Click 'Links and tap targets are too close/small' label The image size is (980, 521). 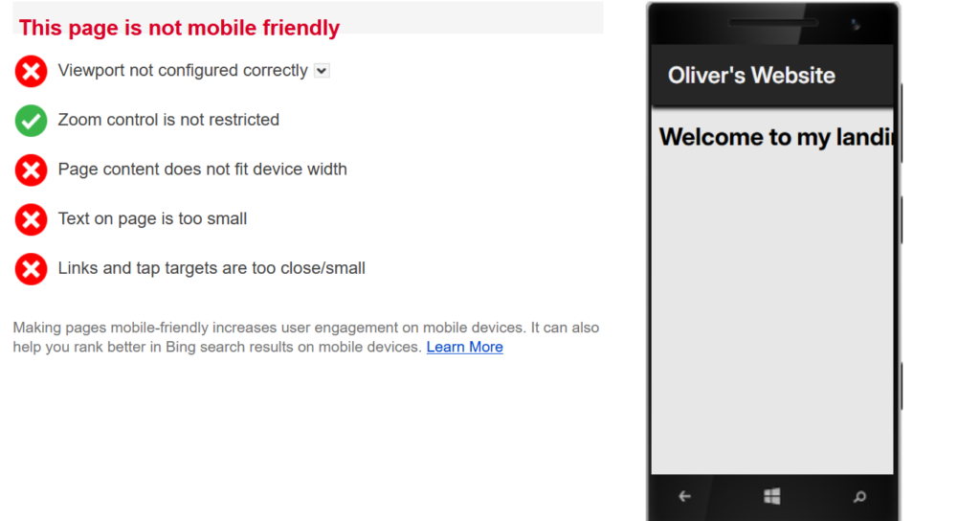212,268
